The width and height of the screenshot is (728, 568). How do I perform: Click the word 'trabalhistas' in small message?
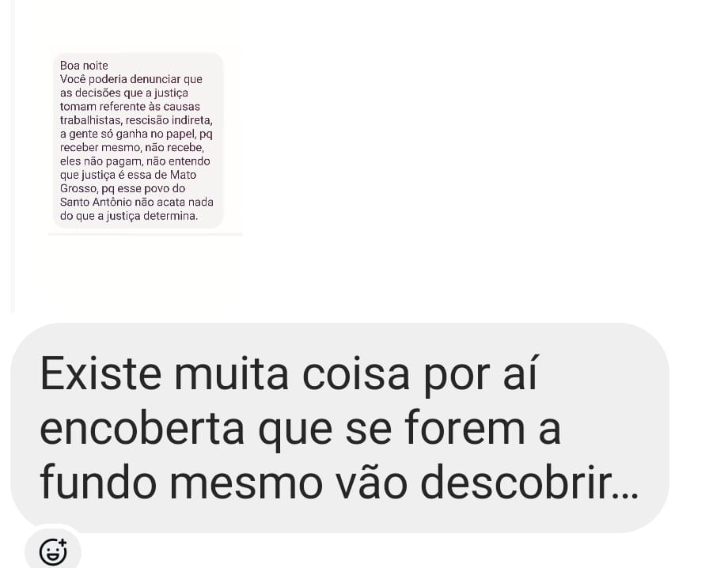coord(91,120)
